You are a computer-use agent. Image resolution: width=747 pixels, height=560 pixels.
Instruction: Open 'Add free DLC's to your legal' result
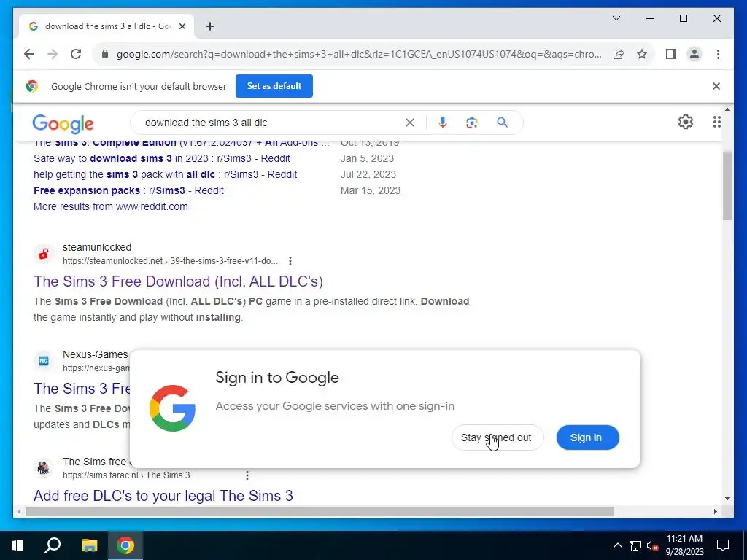tap(163, 496)
